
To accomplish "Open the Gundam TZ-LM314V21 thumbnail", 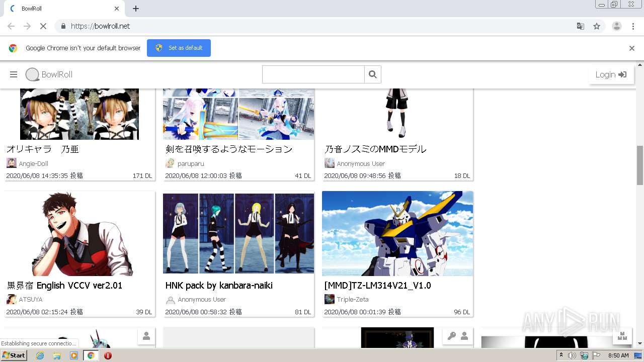I will click(397, 233).
